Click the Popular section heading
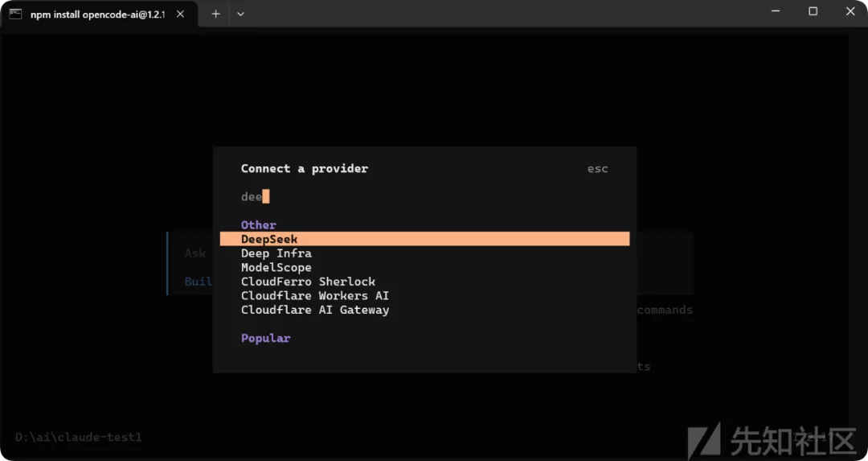Screen dimensions: 868x461 click(x=266, y=338)
